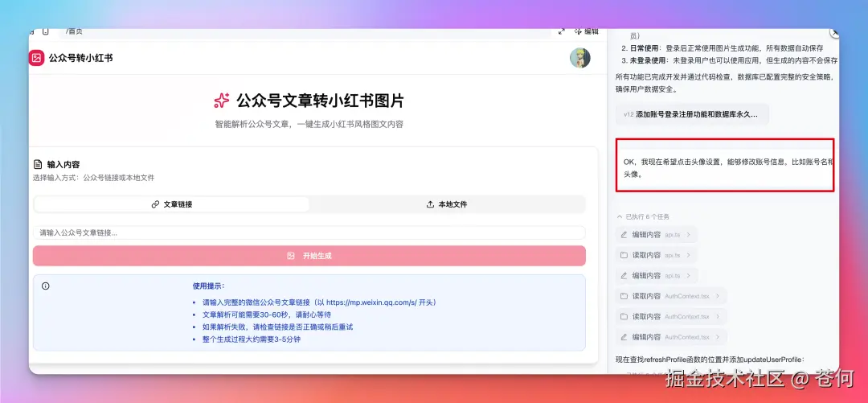Click the tip 如果解析失败，请检查链接是否正确或稍后重试
The width and height of the screenshot is (868, 403).
coord(277,327)
